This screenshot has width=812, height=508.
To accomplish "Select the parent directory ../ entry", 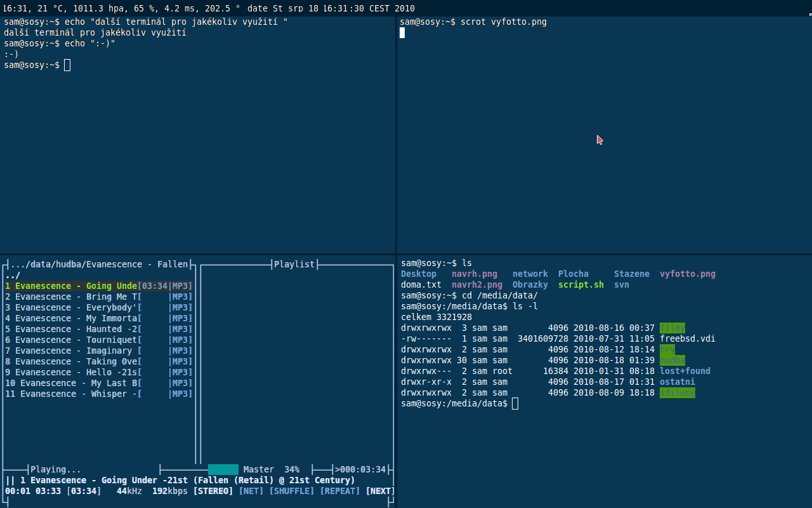I will [13, 275].
